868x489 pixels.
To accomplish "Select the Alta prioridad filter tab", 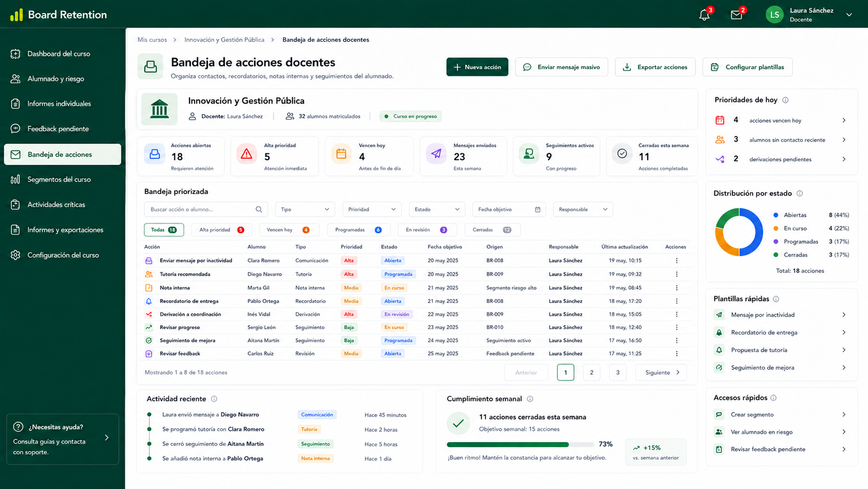I will click(222, 230).
